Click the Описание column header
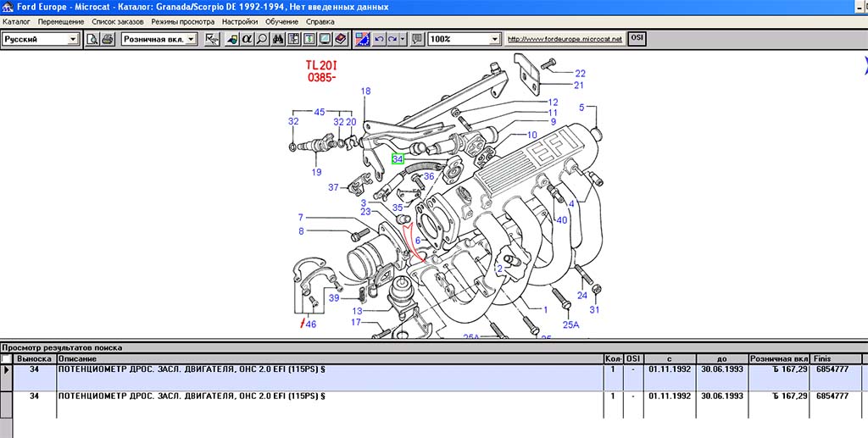868x438 pixels. click(331, 359)
